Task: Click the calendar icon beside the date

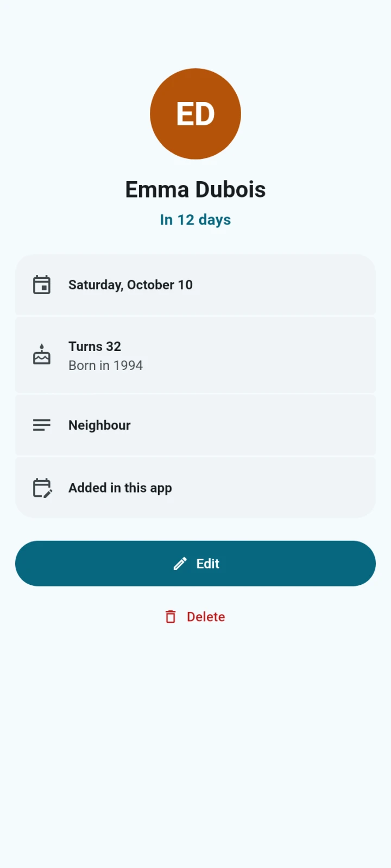Action: tap(42, 285)
